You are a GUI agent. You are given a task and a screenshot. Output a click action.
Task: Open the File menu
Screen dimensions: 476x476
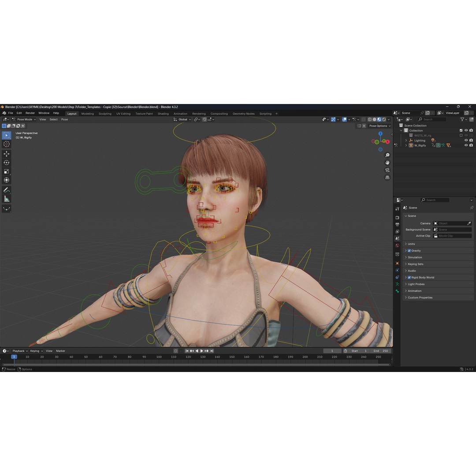pos(11,113)
